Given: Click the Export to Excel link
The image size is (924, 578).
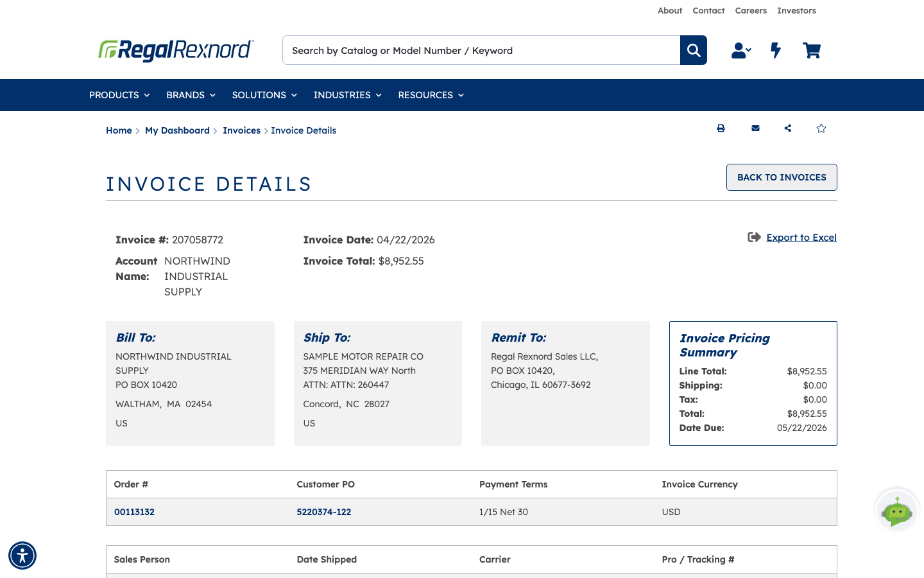Looking at the screenshot, I should (x=801, y=238).
